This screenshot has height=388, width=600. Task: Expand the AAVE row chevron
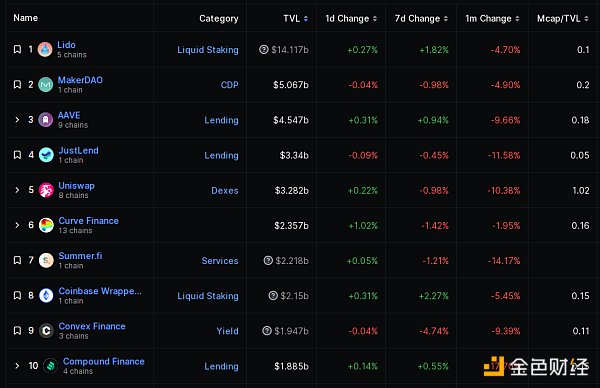(x=17, y=120)
